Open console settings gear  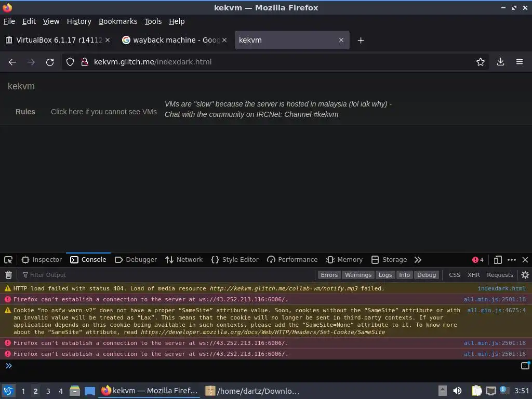(x=525, y=275)
